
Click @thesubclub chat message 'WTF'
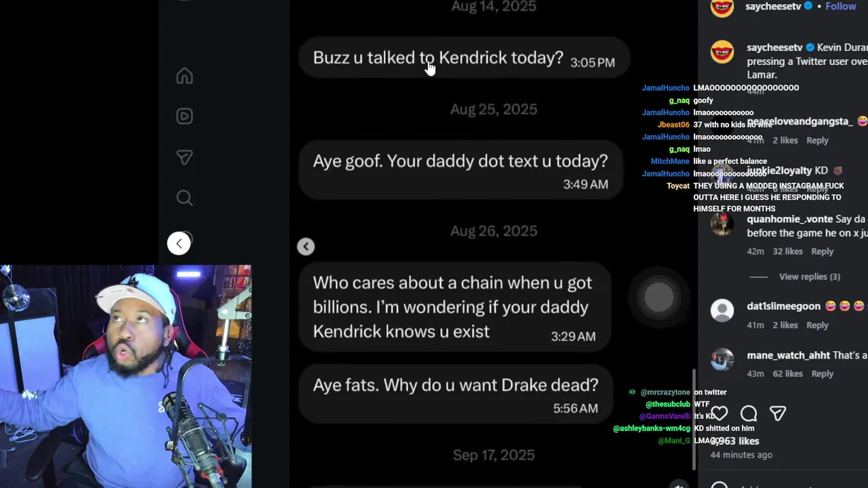[x=677, y=405]
